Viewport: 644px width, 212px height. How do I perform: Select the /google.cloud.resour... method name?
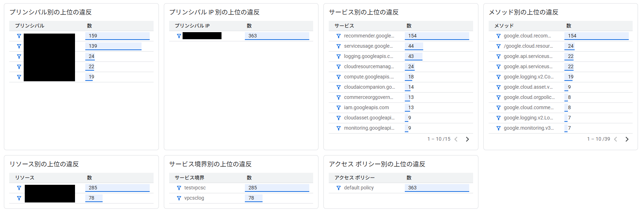coord(528,46)
